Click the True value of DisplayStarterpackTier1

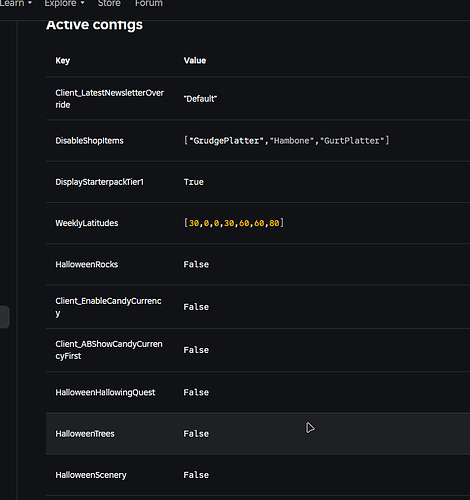[194, 182]
